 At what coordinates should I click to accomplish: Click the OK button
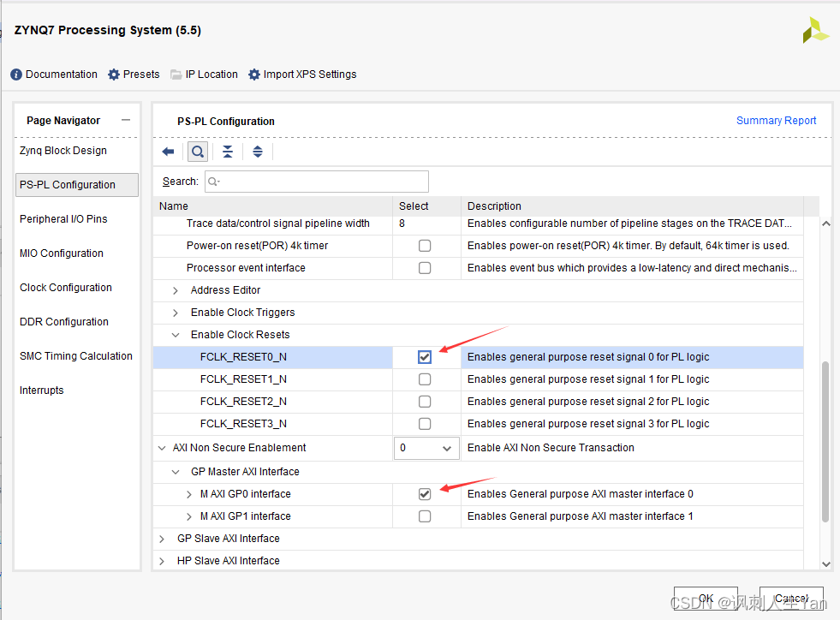[706, 598]
